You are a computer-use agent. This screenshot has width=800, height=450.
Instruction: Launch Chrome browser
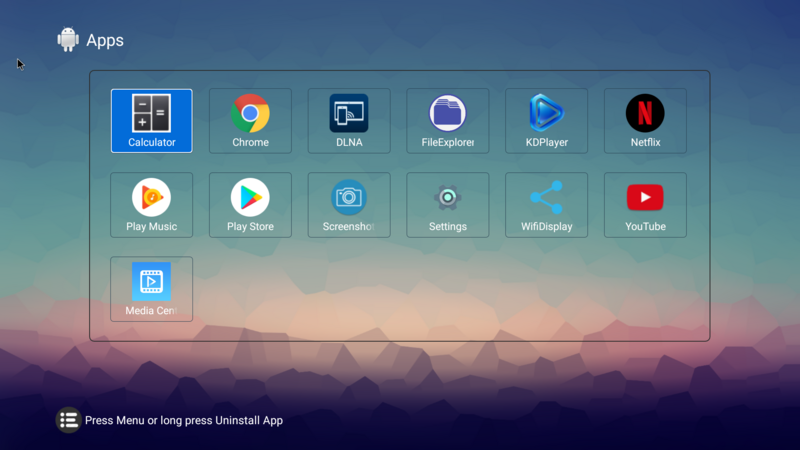tap(250, 121)
